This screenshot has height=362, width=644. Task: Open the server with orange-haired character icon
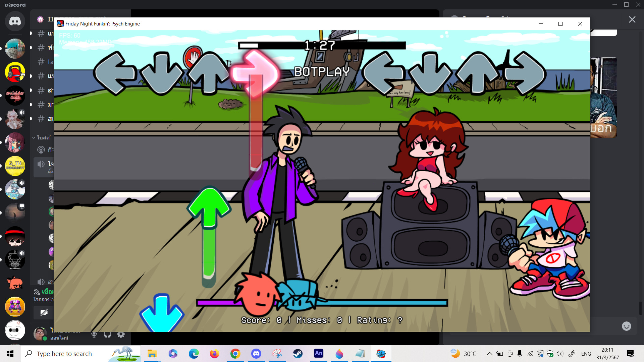(15, 283)
